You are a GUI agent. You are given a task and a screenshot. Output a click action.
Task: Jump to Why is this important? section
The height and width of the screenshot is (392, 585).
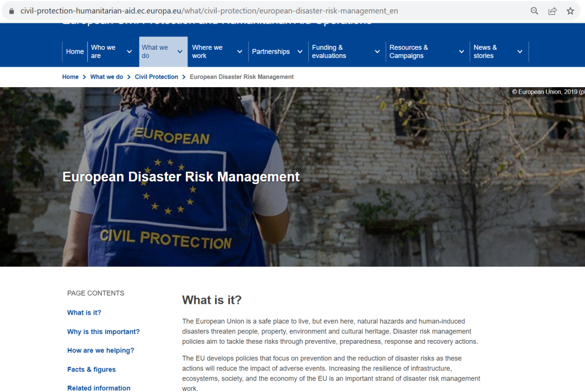click(x=103, y=331)
